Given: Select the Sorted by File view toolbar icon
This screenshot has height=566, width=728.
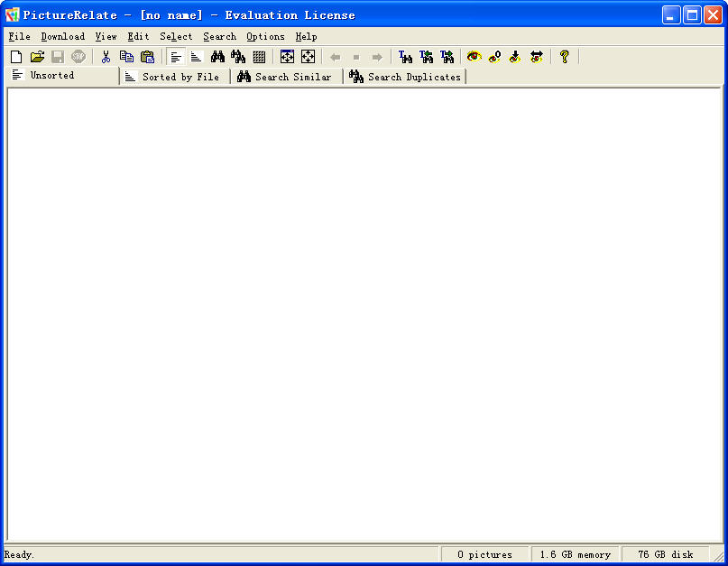Looking at the screenshot, I should click(197, 57).
